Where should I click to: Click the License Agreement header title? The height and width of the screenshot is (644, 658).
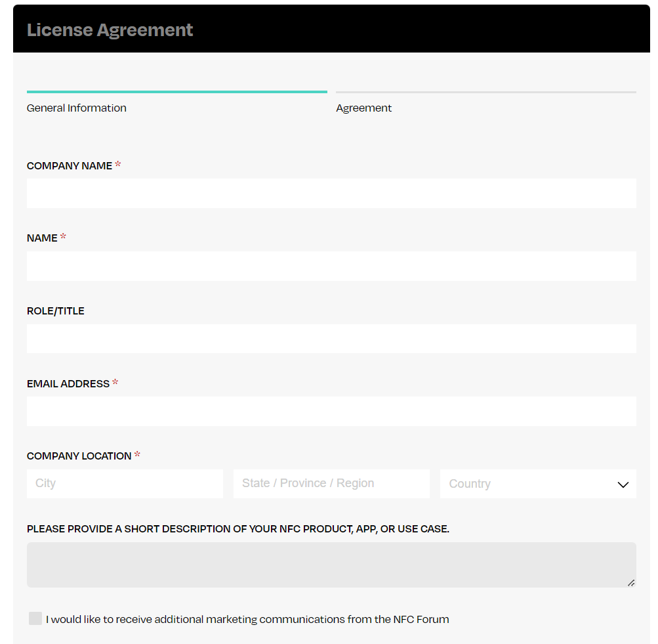(x=110, y=30)
